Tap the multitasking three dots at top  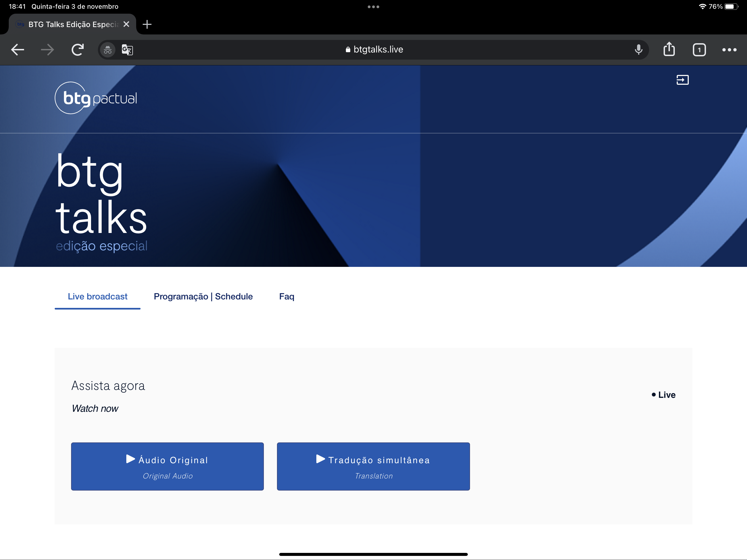373,7
